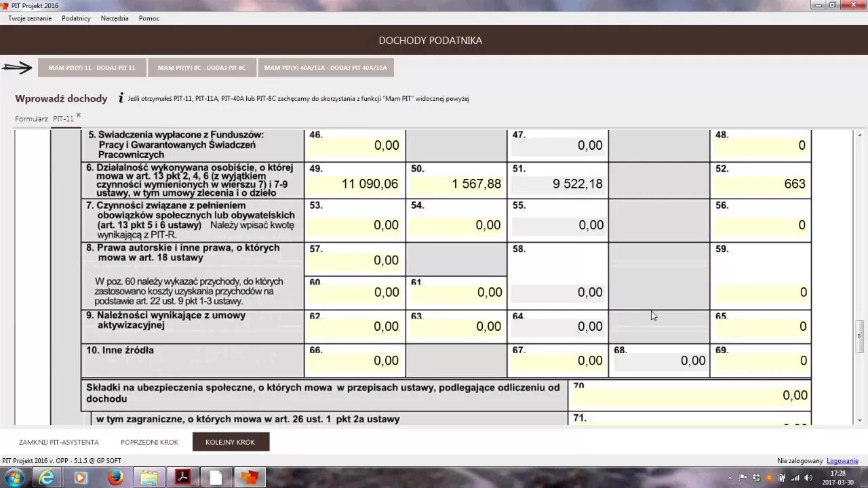Click field 55 value 0,00

point(557,225)
